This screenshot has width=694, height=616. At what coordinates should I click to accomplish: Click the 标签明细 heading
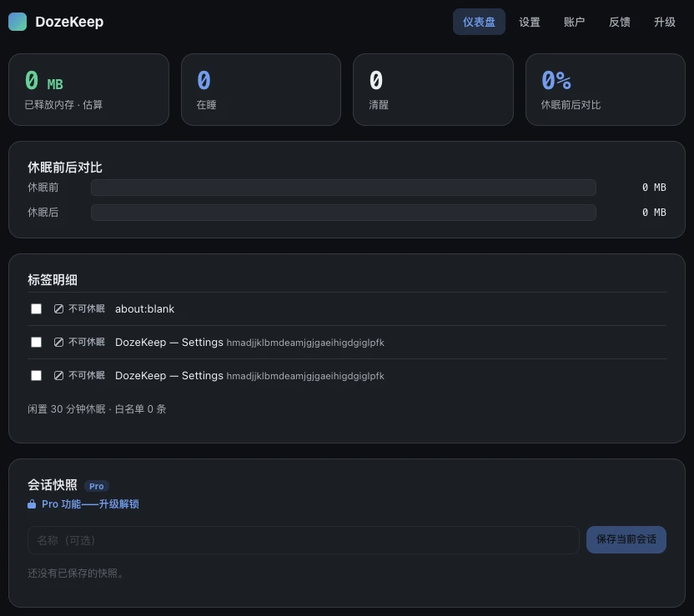coord(53,280)
